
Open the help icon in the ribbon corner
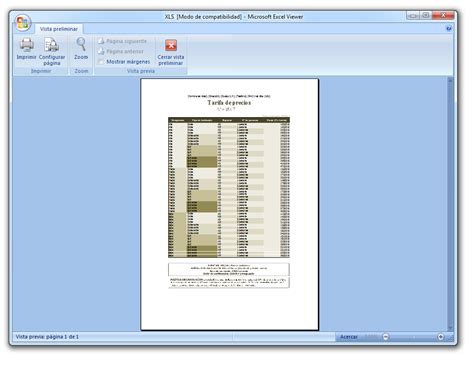pyautogui.click(x=449, y=29)
